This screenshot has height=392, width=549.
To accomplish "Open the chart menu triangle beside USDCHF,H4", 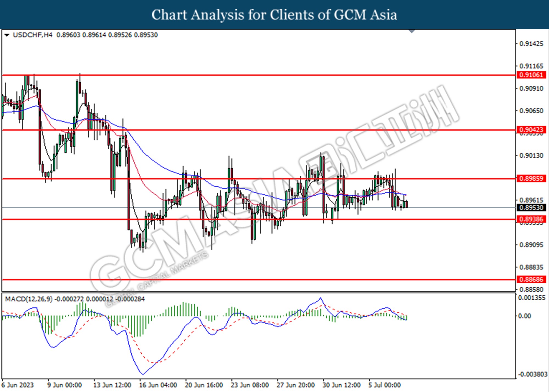I will (7, 35).
